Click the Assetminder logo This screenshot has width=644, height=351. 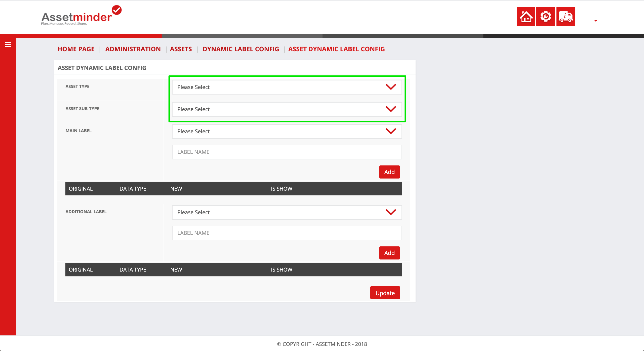[x=81, y=15]
